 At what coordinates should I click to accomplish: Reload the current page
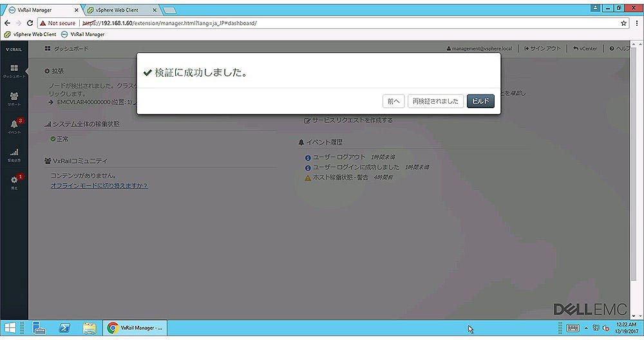click(x=30, y=23)
